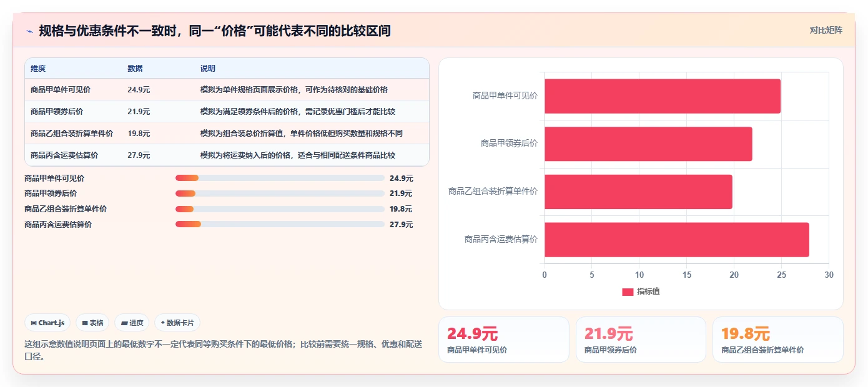Click description starting 模拟为组合装总价折算值
Image resolution: width=868 pixels, height=387 pixels.
point(301,134)
